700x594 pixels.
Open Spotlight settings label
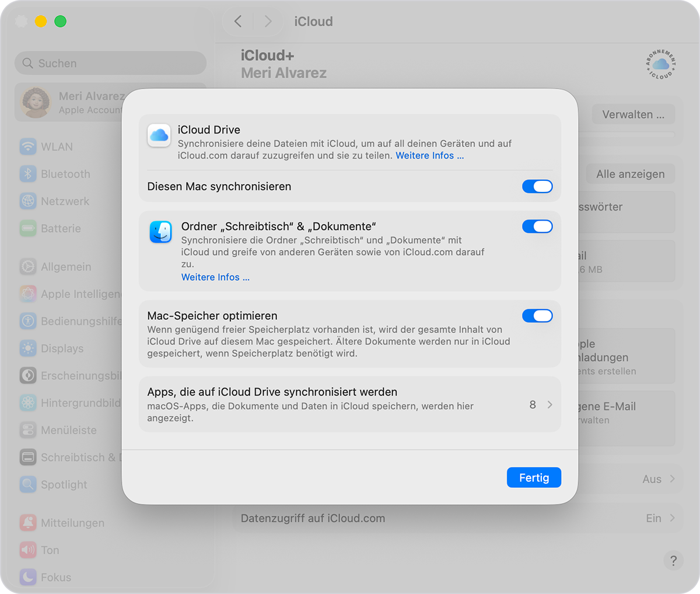[x=64, y=484]
